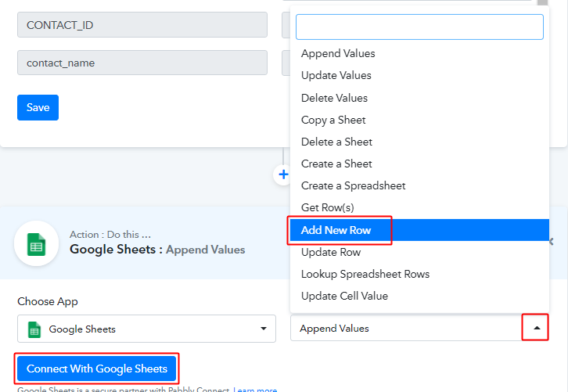Click the Google Sheets : Append Values heading

pyautogui.click(x=157, y=250)
